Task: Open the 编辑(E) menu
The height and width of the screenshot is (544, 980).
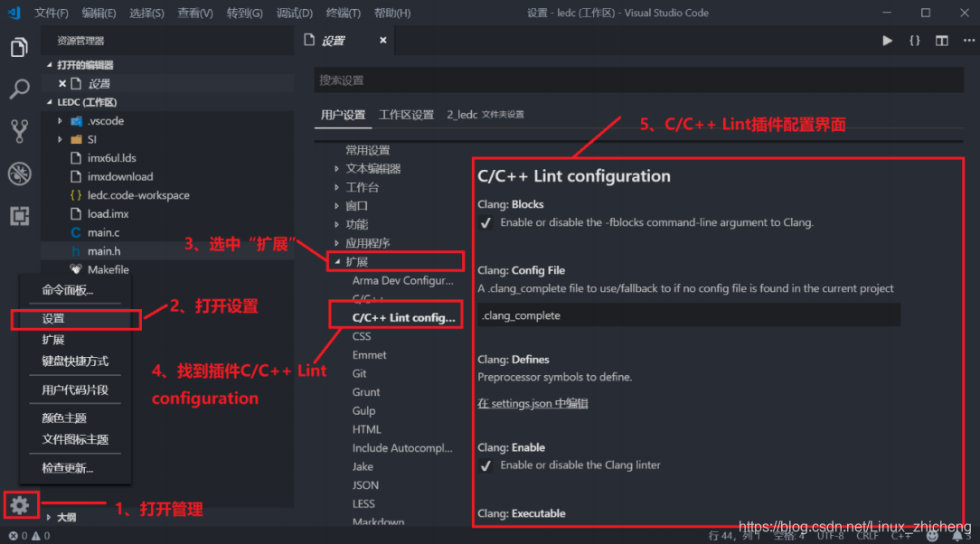Action: click(x=99, y=13)
